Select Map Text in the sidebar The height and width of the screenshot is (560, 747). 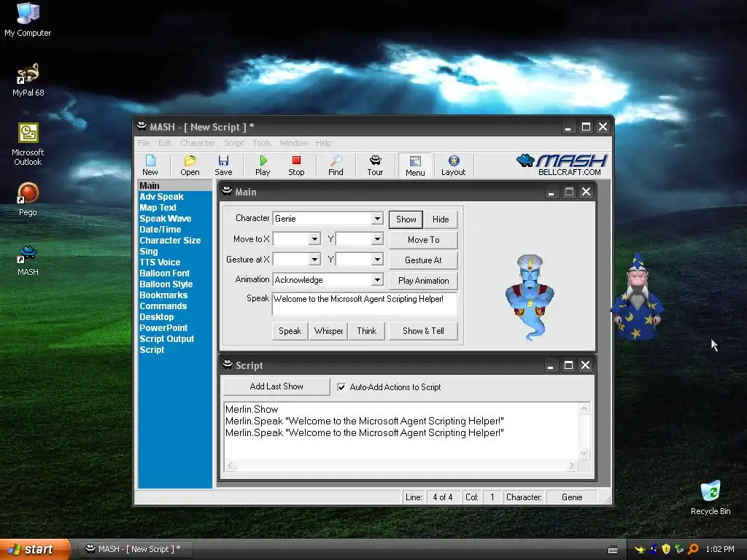(158, 207)
